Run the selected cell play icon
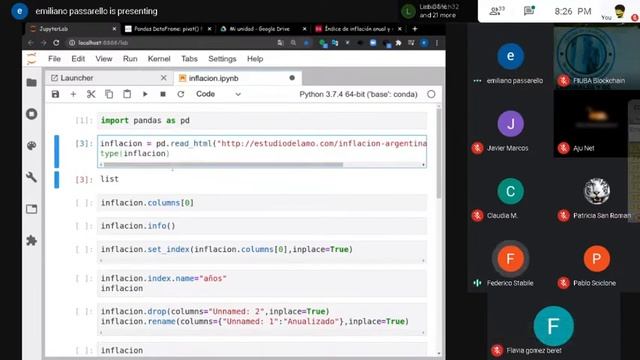Image resolution: width=640 pixels, height=360 pixels. [145, 94]
